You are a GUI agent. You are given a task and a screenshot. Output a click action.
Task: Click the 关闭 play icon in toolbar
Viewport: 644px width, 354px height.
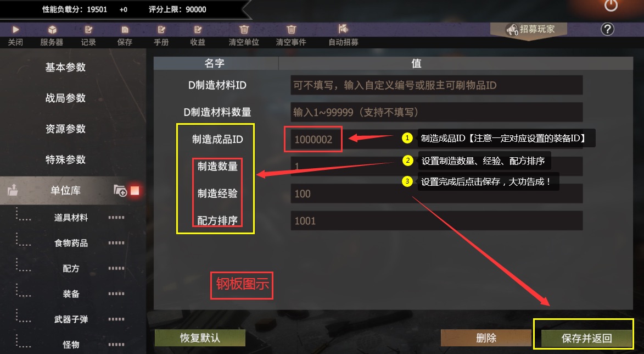15,30
